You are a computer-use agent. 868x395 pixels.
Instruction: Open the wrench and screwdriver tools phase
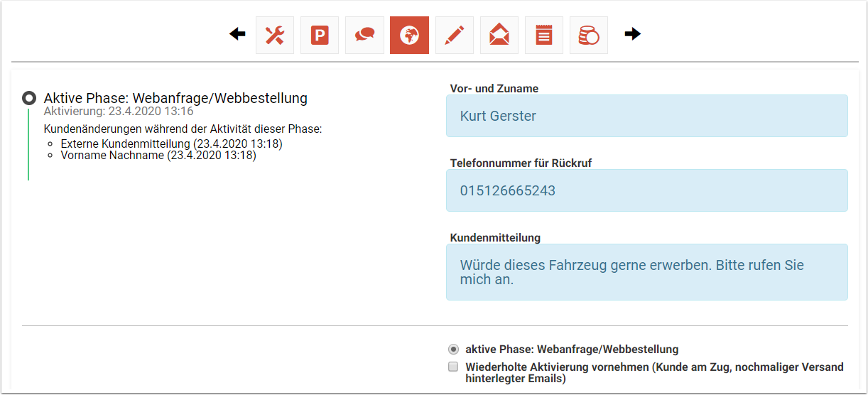coord(275,36)
